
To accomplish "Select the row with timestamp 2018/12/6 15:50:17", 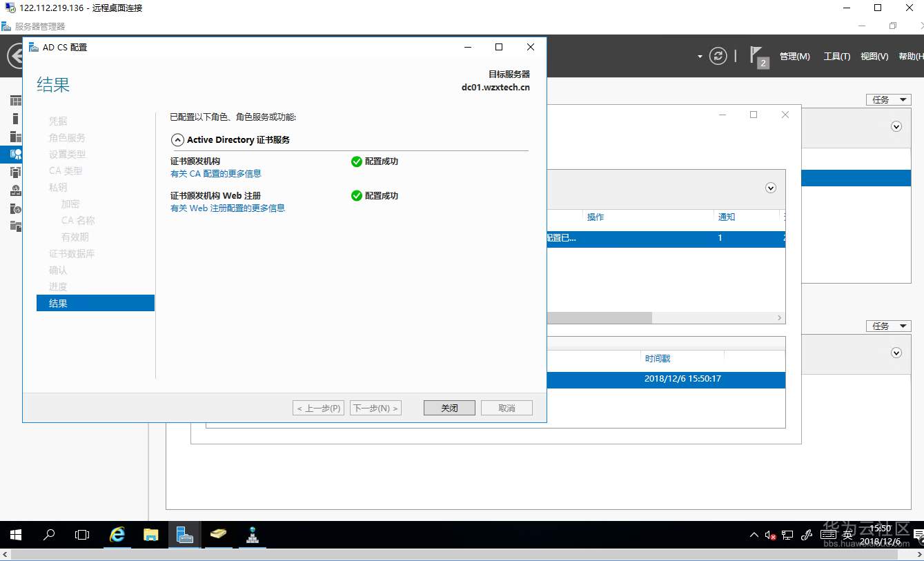I will click(666, 379).
